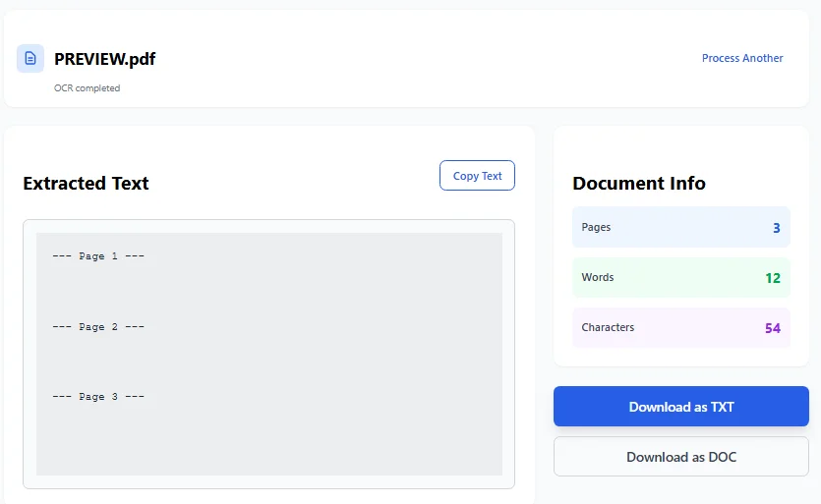Click the document file icon beside PREVIEW.pdf
821x504 pixels.
point(30,58)
